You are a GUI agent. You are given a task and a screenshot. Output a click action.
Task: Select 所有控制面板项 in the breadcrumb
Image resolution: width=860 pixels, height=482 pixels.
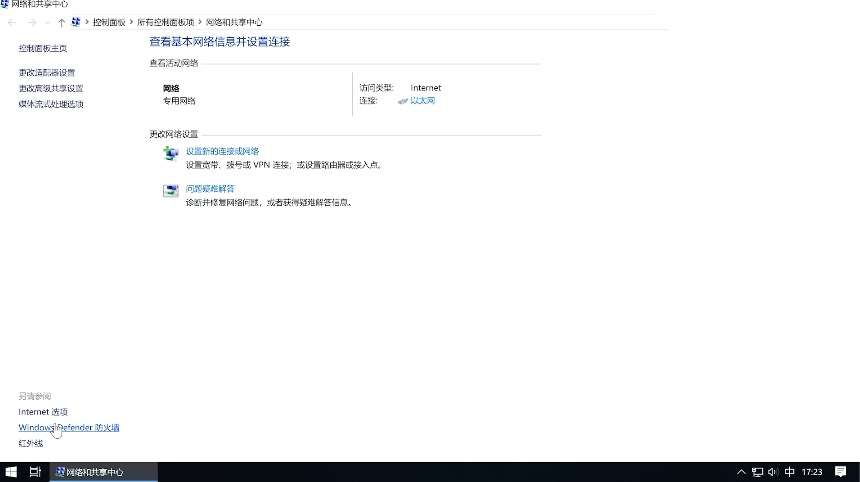tap(166, 22)
